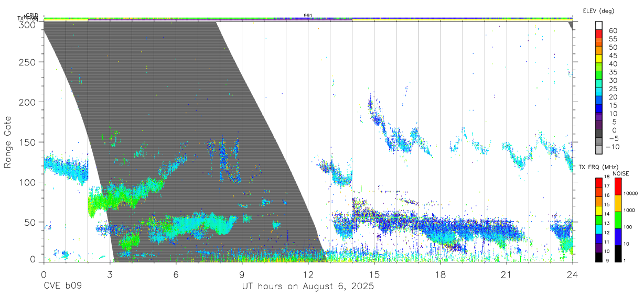The image size is (644, 297).
Task: Click the yellow segment of the TX FRQ bar
Action: [x=599, y=211]
